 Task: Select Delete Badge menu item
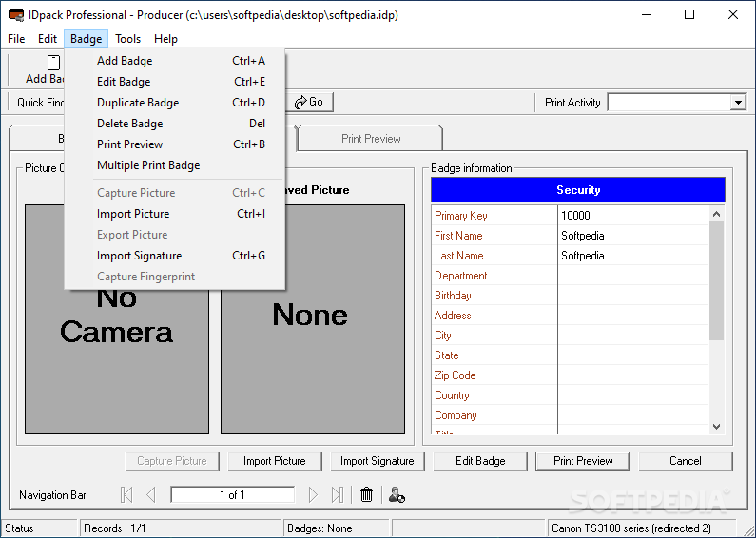coord(175,124)
